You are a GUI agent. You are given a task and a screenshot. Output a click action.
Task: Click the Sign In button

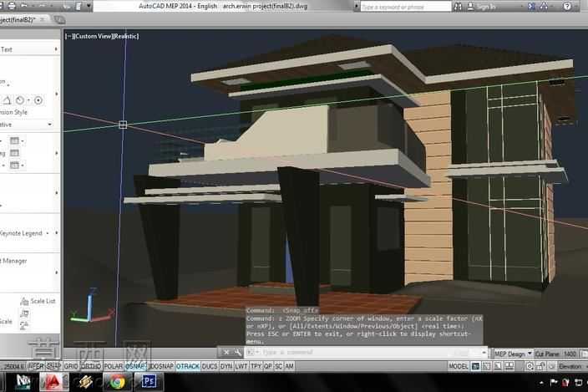[x=482, y=7]
